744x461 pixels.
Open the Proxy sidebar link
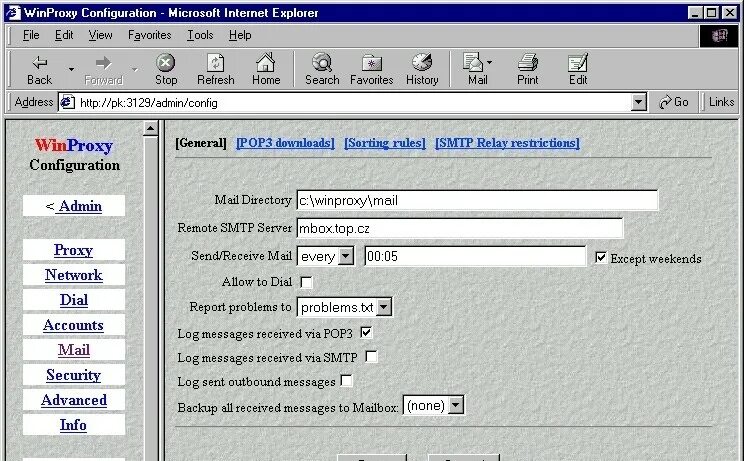tap(74, 250)
